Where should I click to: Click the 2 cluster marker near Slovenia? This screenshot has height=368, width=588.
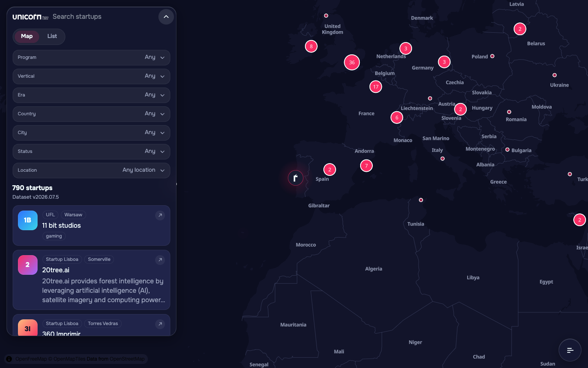[461, 110]
